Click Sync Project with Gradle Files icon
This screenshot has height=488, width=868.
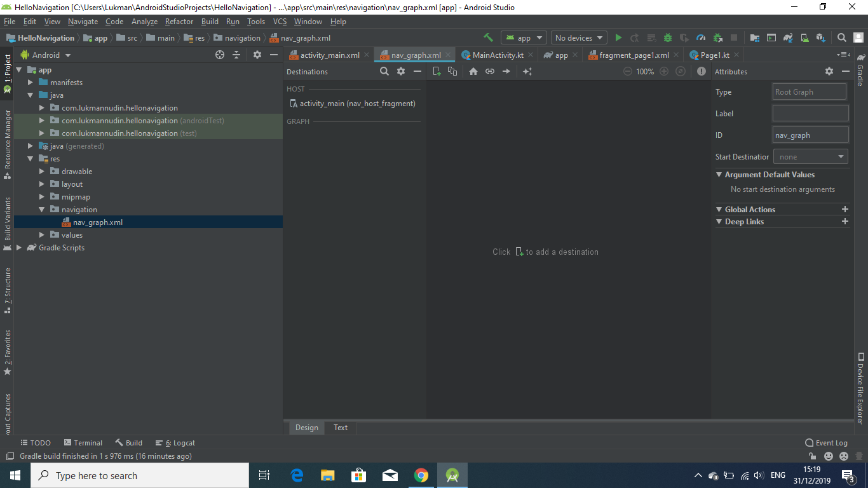tap(788, 37)
